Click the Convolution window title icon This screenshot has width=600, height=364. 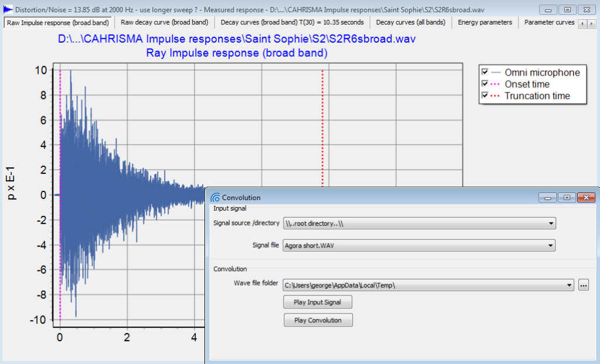(216, 198)
